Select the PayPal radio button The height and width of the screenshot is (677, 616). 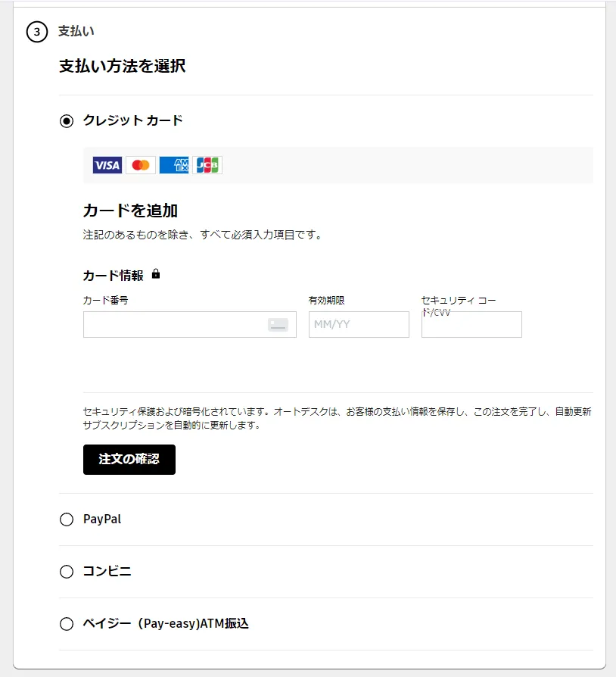[x=67, y=519]
